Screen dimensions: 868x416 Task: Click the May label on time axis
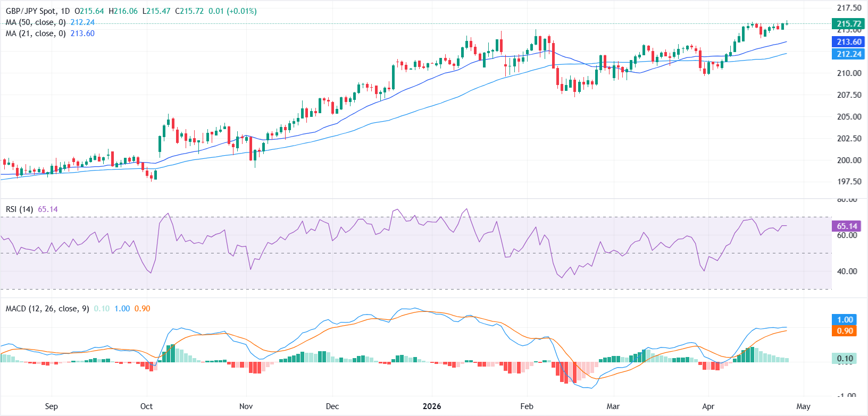point(803,406)
